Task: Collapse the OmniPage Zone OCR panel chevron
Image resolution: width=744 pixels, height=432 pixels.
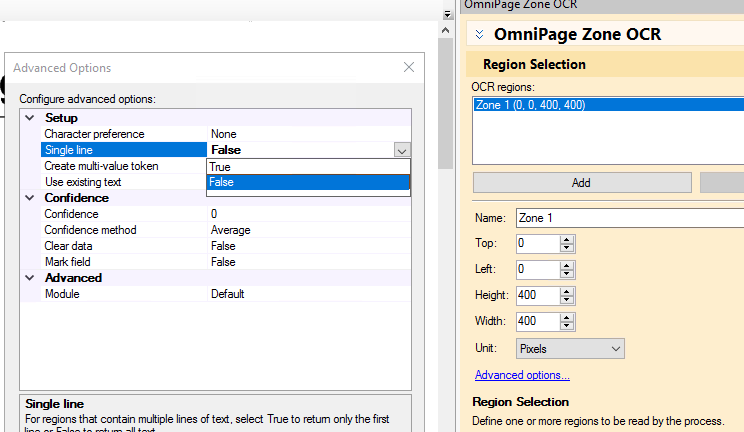Action: (479, 34)
